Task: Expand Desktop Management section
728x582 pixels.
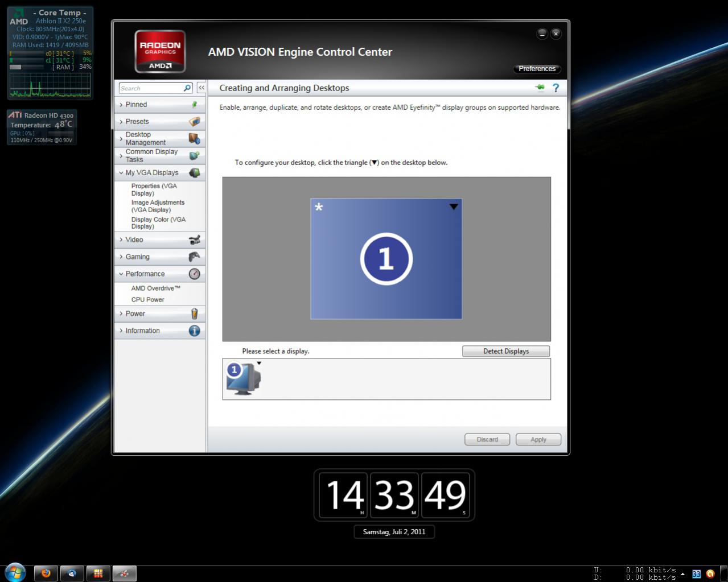Action: coord(121,139)
